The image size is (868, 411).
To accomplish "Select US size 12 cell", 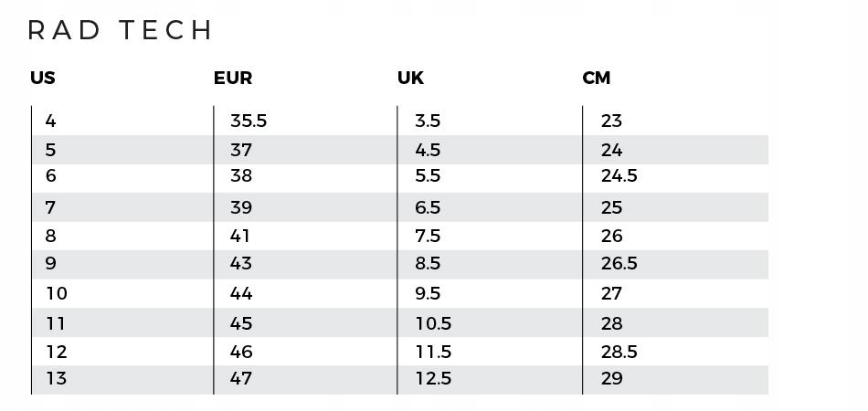I will pos(56,352).
